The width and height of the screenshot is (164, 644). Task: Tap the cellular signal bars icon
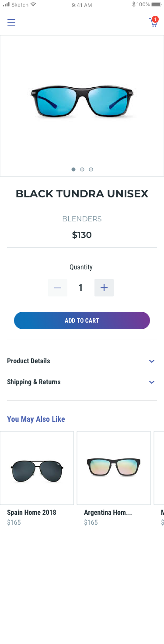(x=6, y=4)
